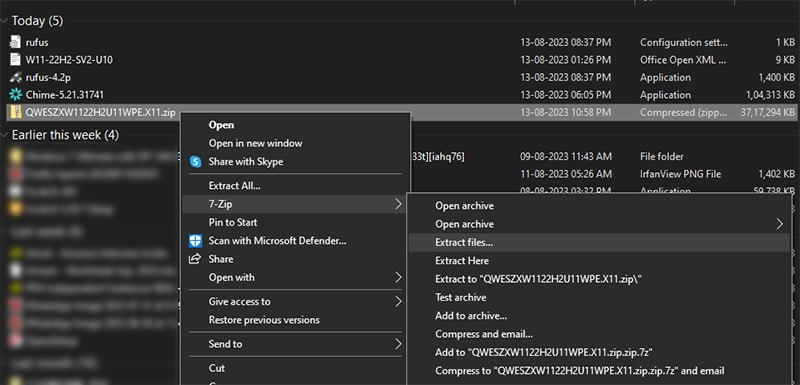Select first Open archive in 7-Zip submenu
Viewport: 800px width, 385px height.
point(464,206)
